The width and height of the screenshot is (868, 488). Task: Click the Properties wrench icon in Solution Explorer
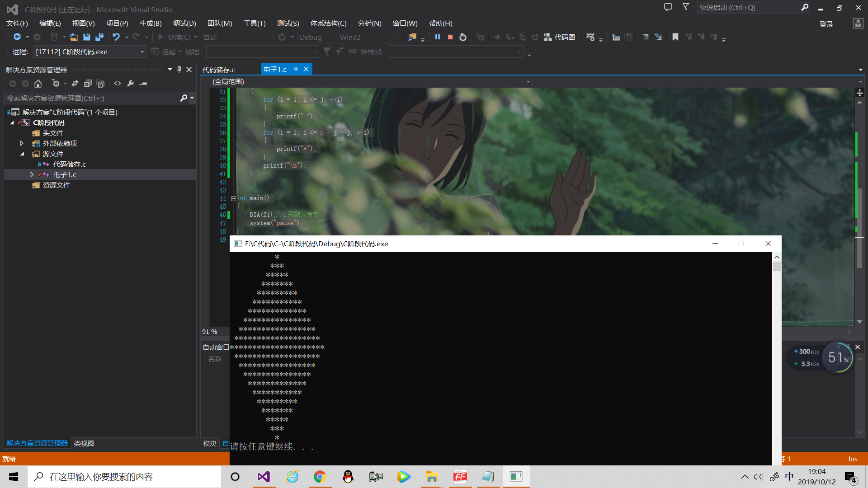coord(130,84)
